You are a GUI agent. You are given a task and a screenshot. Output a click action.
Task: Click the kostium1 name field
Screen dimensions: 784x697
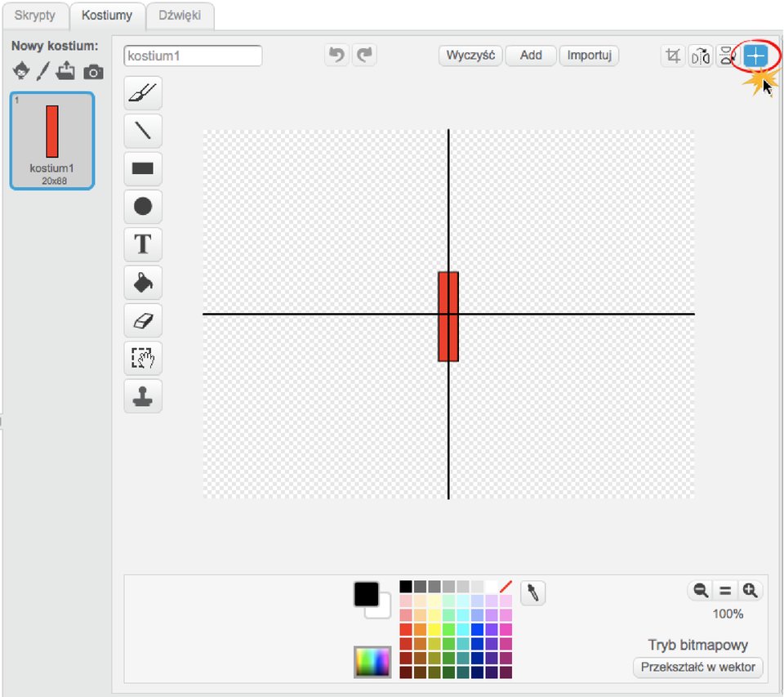pos(193,56)
